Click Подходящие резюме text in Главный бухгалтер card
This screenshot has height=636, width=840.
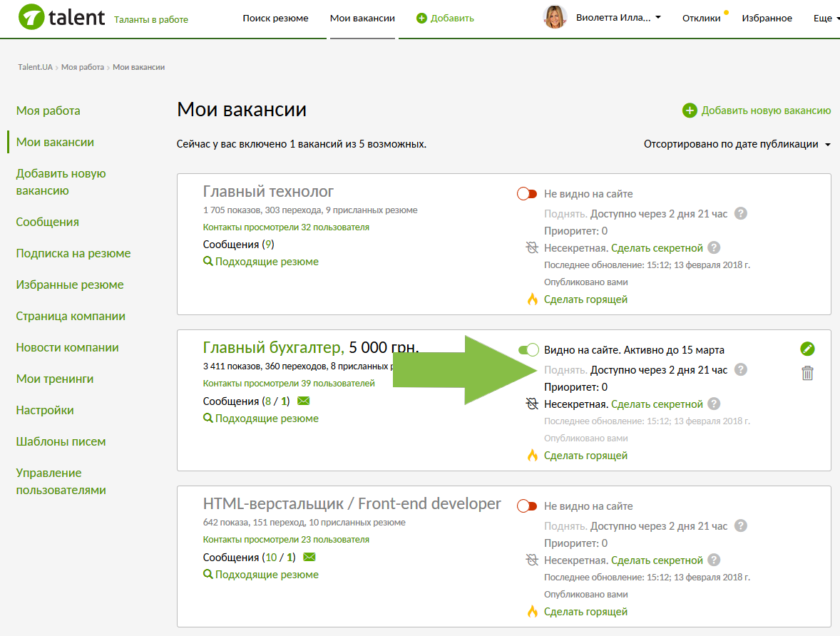click(x=267, y=418)
